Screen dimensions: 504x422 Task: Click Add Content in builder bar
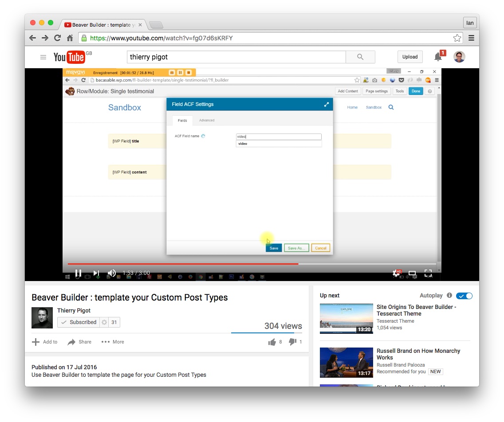[348, 91]
